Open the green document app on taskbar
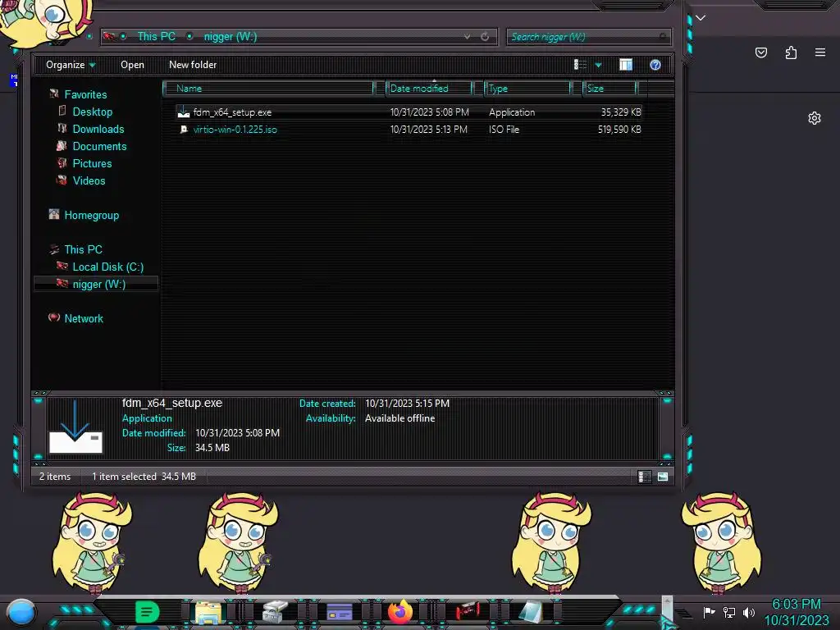840x630 pixels. pyautogui.click(x=147, y=612)
